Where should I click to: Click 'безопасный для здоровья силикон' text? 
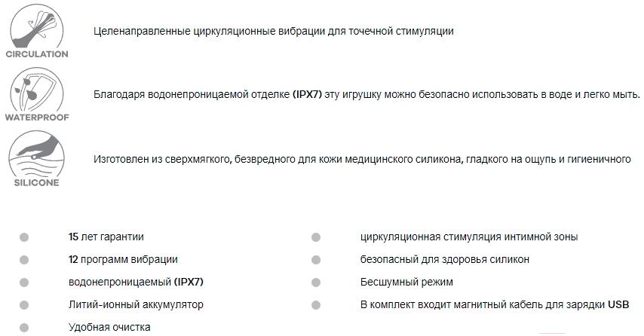click(445, 260)
